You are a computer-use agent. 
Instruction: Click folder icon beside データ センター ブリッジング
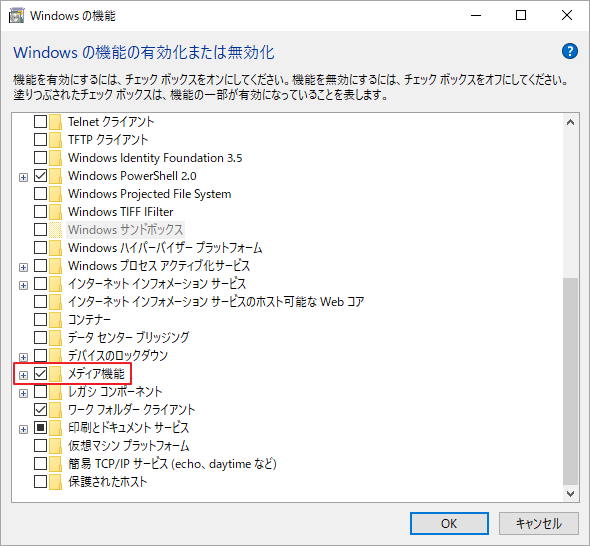pos(56,338)
